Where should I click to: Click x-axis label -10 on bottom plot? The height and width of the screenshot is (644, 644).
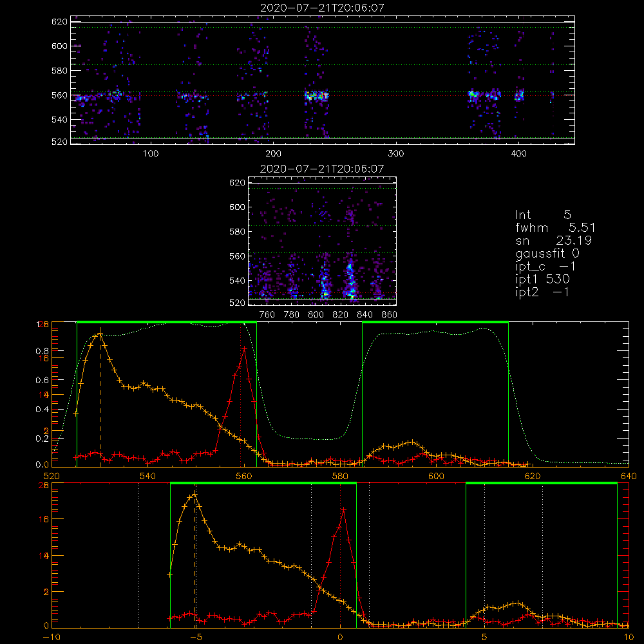click(x=52, y=638)
